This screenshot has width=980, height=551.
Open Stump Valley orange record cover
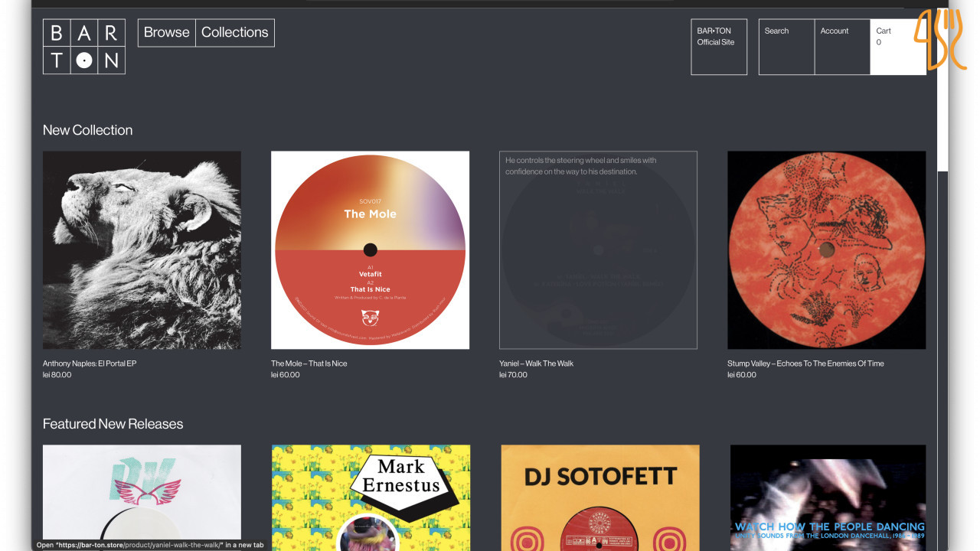[827, 250]
